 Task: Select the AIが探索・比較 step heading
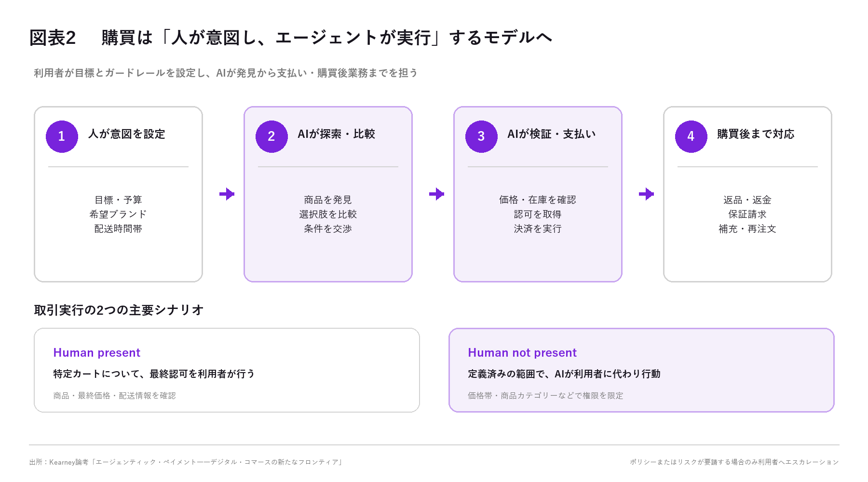click(x=337, y=134)
